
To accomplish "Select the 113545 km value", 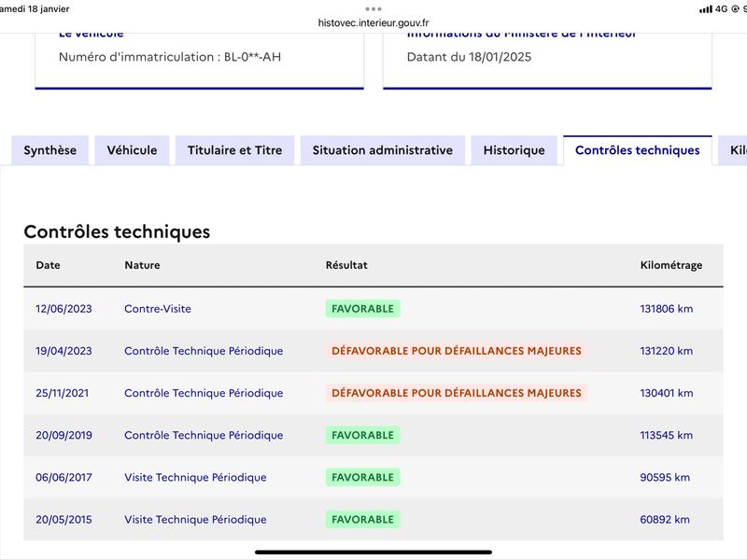I will point(666,435).
